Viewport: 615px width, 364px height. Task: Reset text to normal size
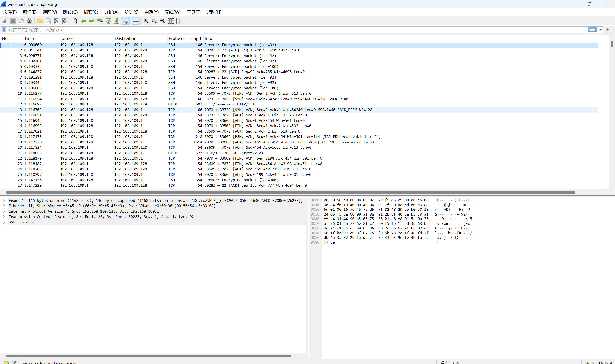click(163, 21)
